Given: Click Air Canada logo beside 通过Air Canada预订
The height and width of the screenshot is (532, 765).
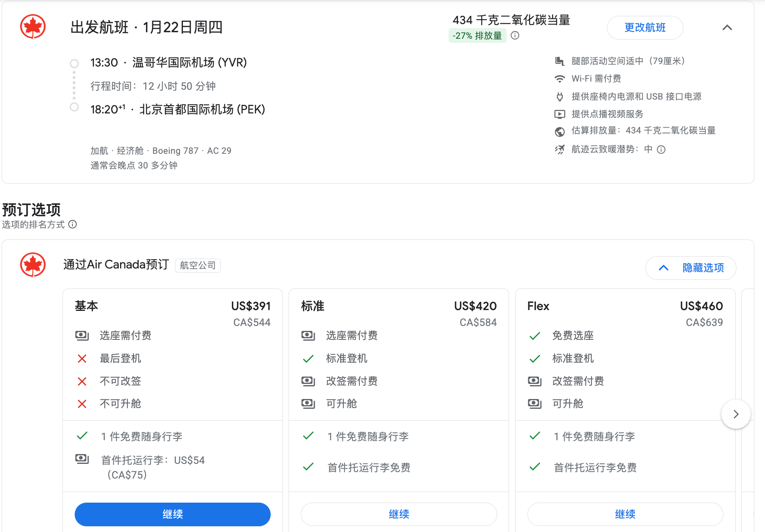Looking at the screenshot, I should pos(33,265).
